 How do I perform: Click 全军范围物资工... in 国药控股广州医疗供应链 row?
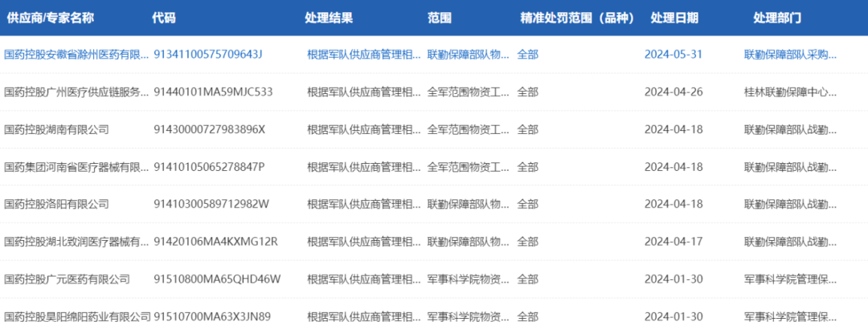469,92
